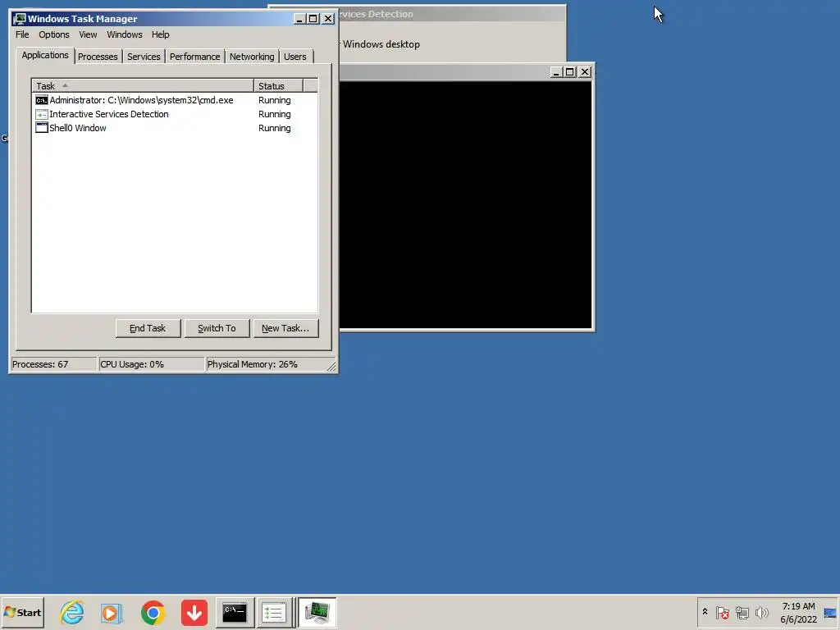Click the red download arrow taskbar icon
This screenshot has height=630, width=840.
194,612
